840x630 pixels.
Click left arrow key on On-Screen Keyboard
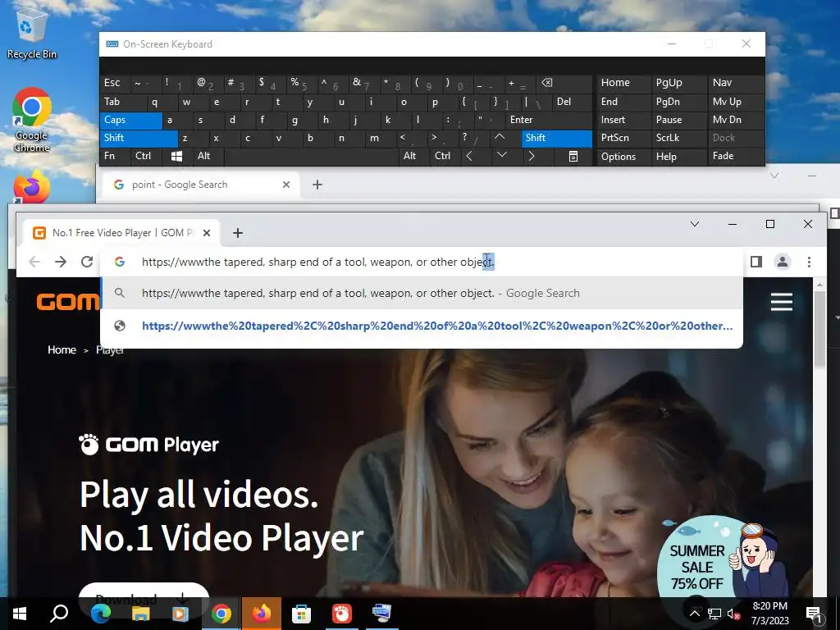click(469, 157)
